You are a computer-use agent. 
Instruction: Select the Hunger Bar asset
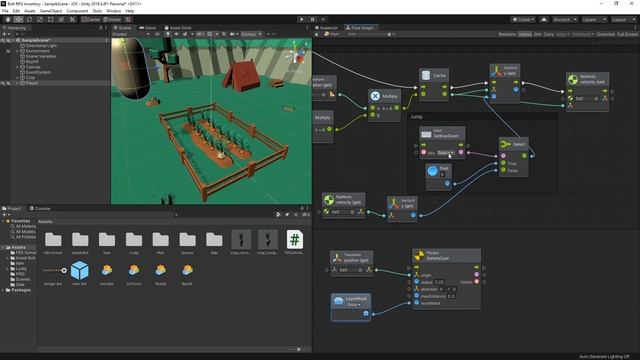53,270
